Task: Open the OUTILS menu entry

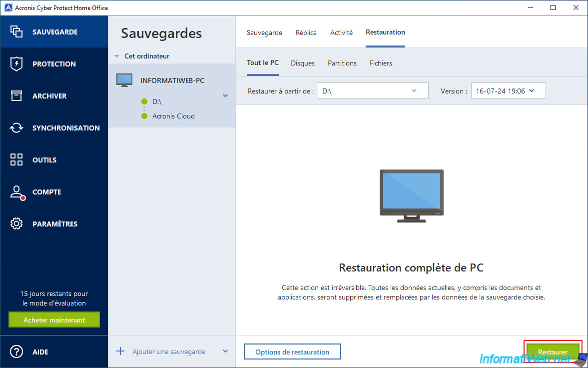Action: point(54,159)
